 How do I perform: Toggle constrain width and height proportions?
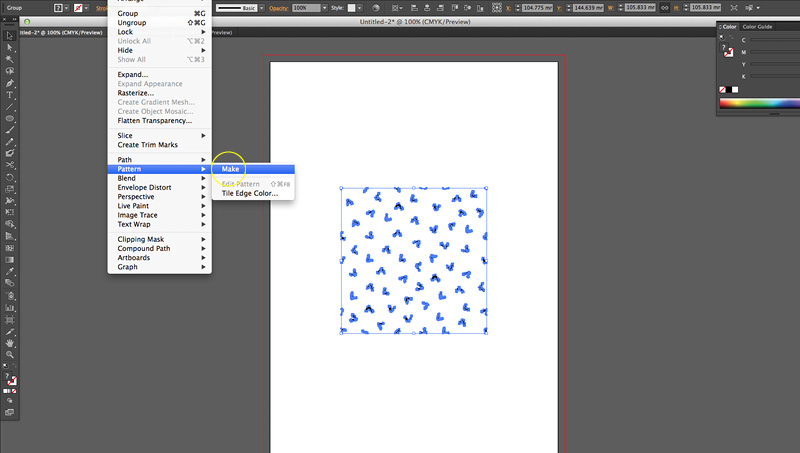(664, 8)
